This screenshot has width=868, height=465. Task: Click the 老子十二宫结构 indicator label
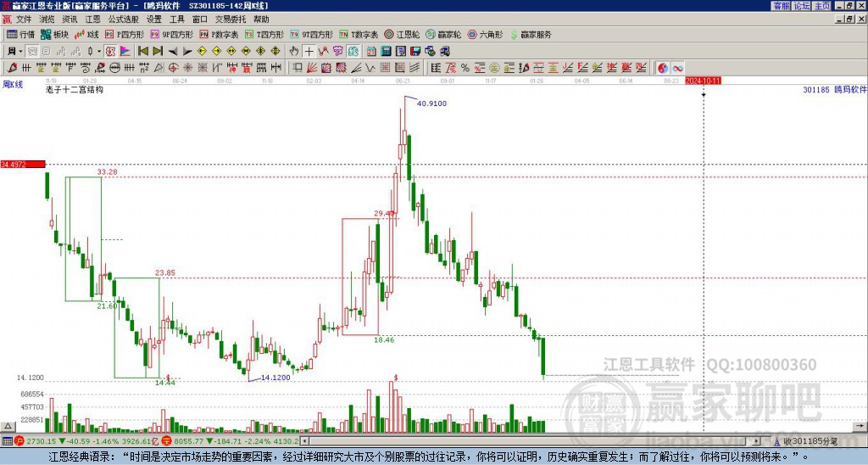75,89
